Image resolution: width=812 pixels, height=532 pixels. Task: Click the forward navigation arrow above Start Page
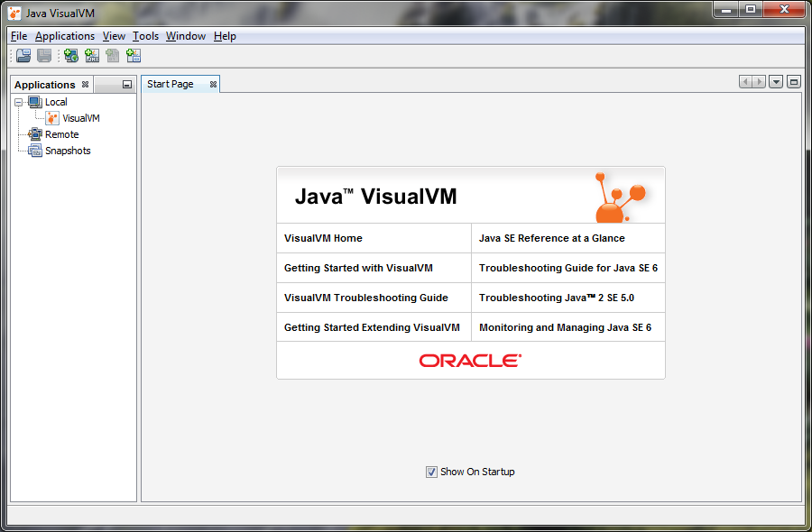pos(758,81)
